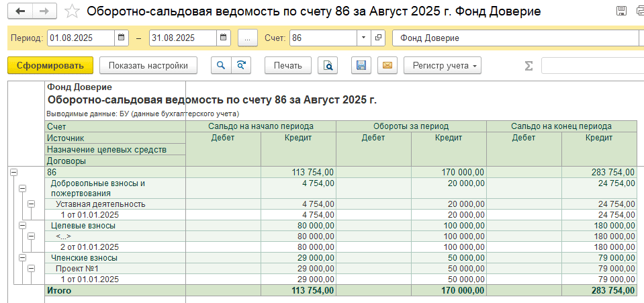Open account 86 selection form icon

pos(379,38)
